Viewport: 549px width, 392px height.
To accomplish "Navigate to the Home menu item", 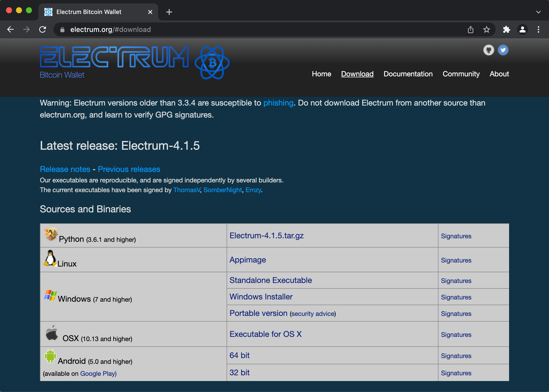I will 322,74.
